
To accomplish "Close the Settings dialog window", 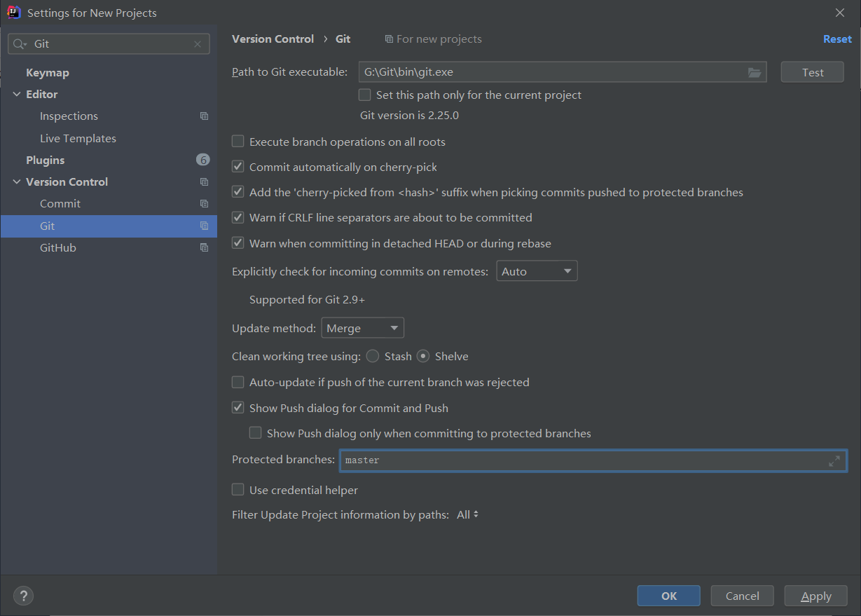I will coord(840,13).
